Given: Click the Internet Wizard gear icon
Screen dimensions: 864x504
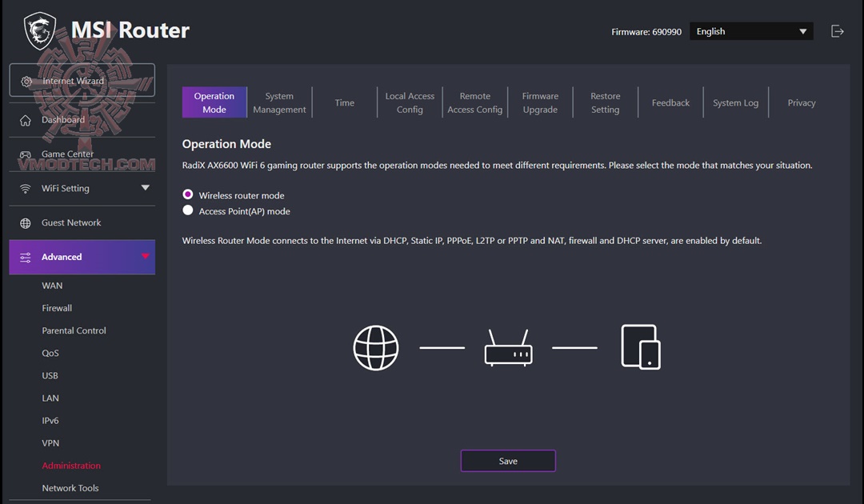Looking at the screenshot, I should (26, 82).
